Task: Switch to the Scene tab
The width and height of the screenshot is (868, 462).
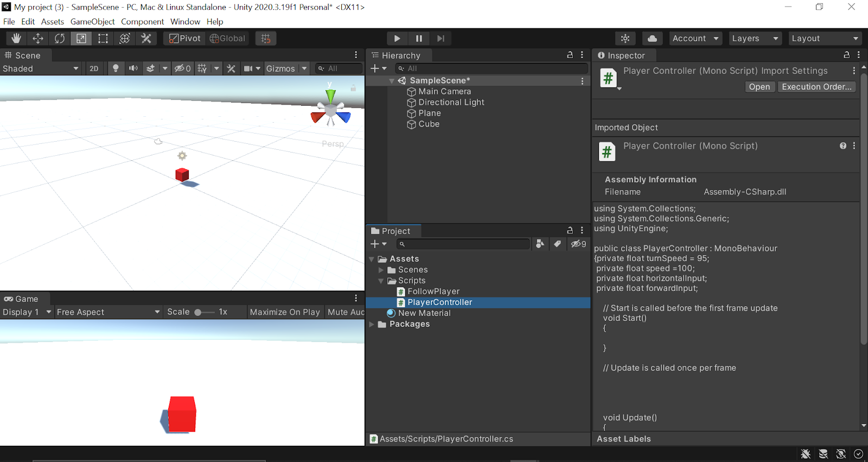Action: coord(23,55)
